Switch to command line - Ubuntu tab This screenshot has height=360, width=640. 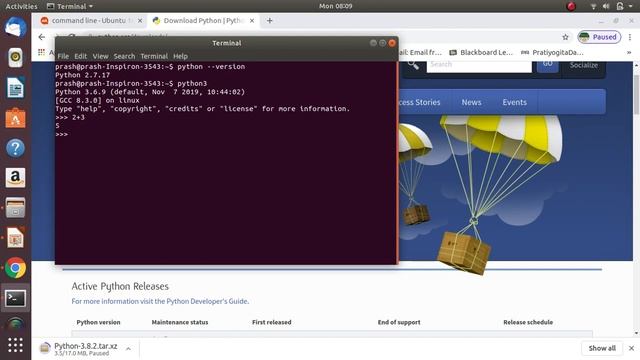pos(91,20)
